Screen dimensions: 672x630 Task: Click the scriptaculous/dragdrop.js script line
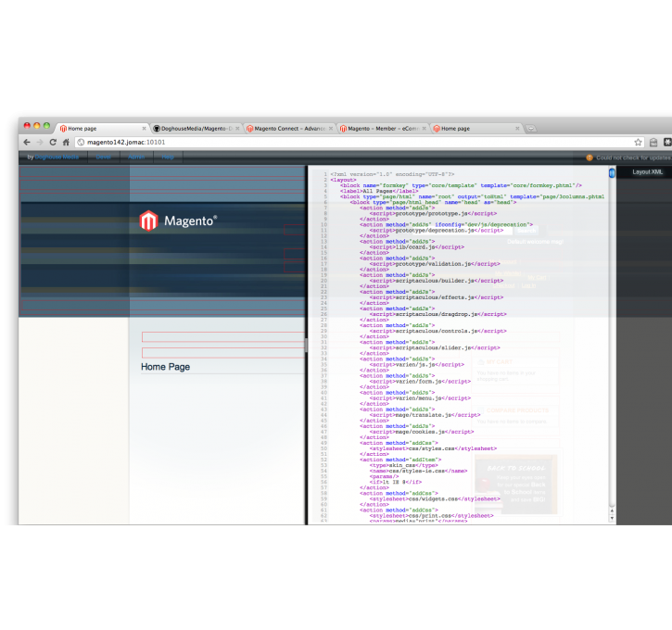coord(438,314)
